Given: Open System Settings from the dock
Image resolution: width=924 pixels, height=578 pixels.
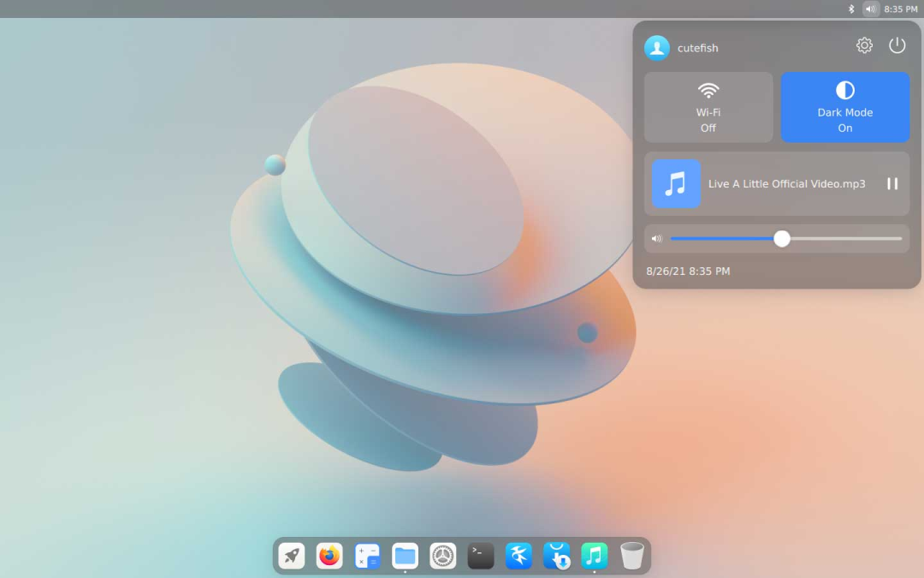Looking at the screenshot, I should (x=442, y=556).
